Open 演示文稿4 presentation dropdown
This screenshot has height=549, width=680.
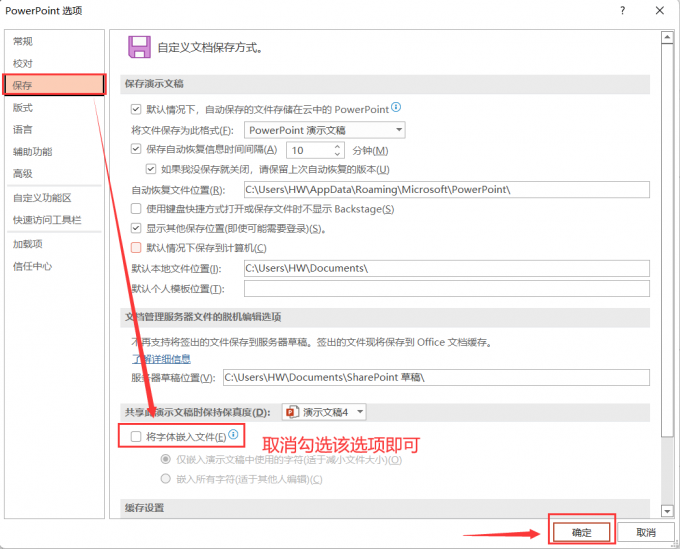(324, 412)
